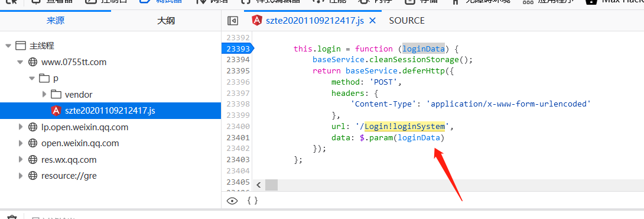Open the SOURCE tab
The height and width of the screenshot is (219, 644).
406,21
